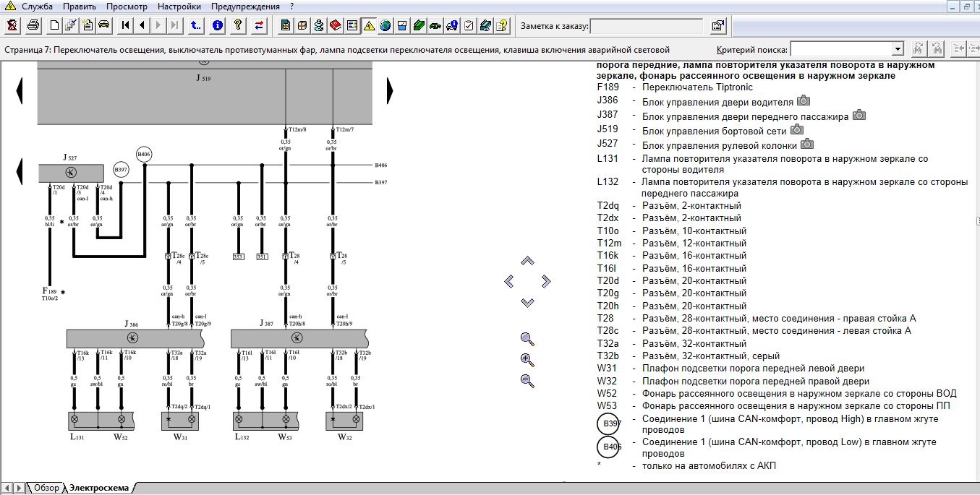This screenshot has width=980, height=495.
Task: Open the search criterion dropdown
Action: (x=898, y=49)
